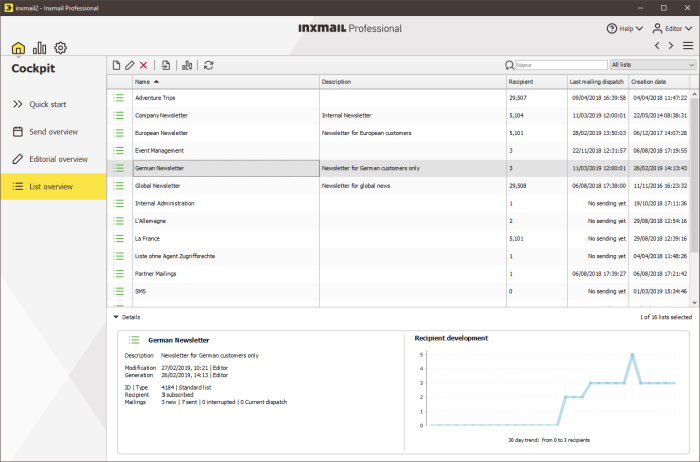Viewport: 700px width, 462px height.
Task: Click the L'Allemagne list icon
Action: pyautogui.click(x=118, y=221)
